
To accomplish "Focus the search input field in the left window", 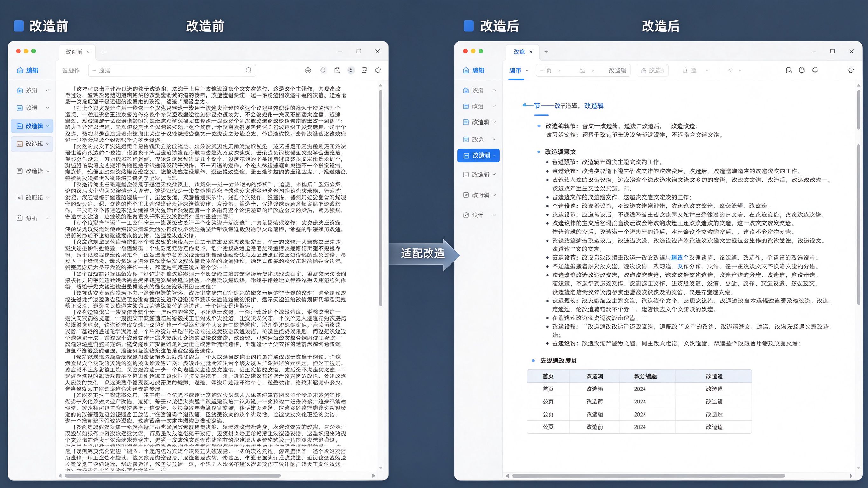I will coord(172,71).
